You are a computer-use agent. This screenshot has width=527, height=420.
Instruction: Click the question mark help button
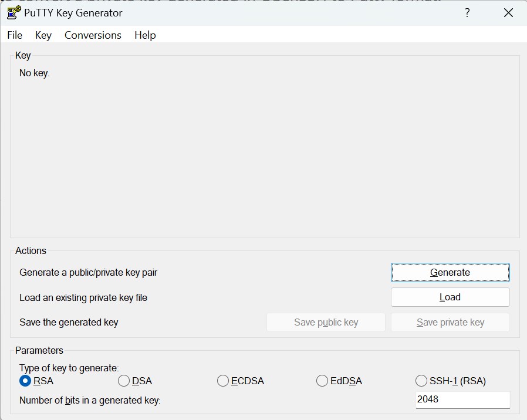(467, 13)
